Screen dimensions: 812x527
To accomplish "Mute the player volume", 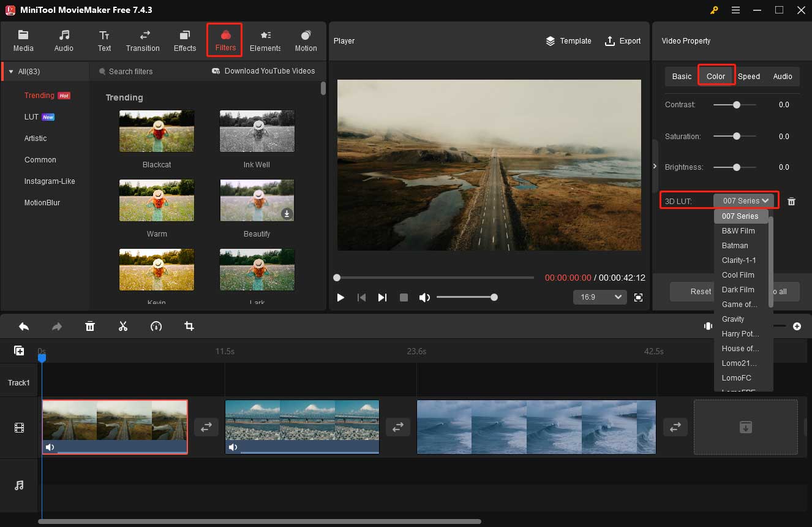I will click(424, 297).
